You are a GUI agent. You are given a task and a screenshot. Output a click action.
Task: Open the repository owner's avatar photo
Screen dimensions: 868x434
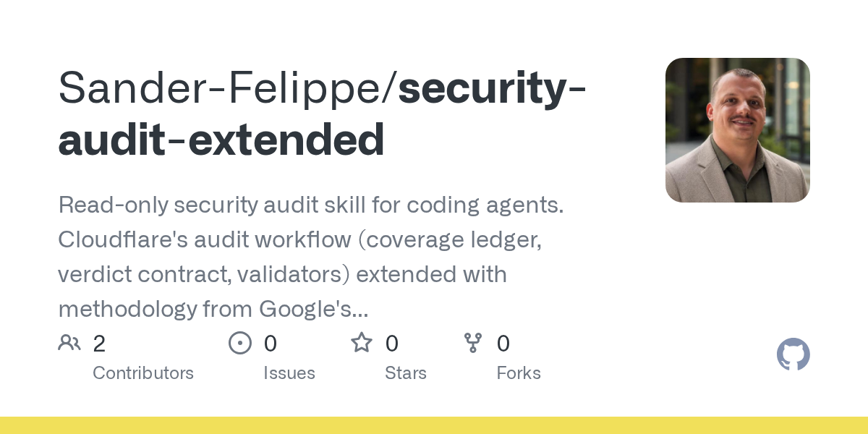coord(738,130)
